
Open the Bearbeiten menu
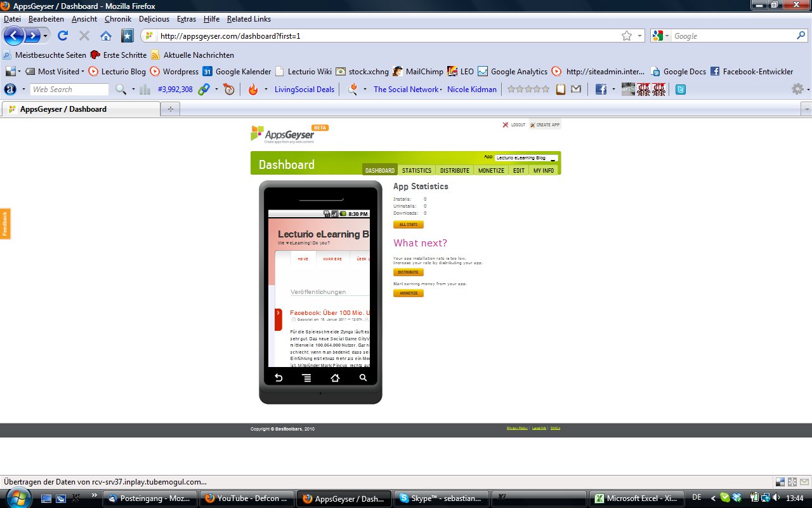(x=46, y=19)
